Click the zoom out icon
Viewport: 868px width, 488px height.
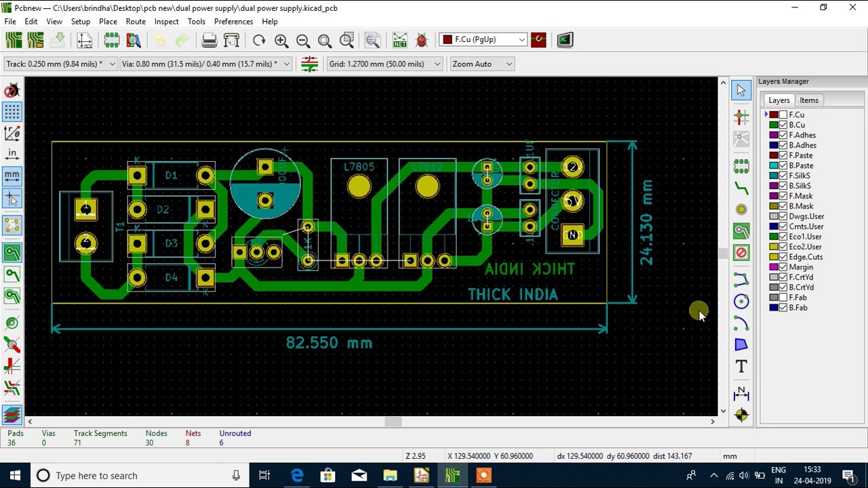(x=303, y=40)
